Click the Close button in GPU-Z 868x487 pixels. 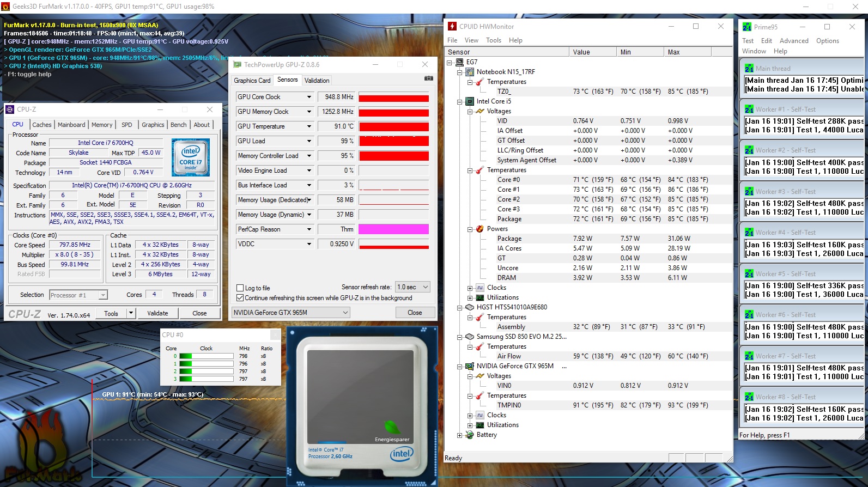pyautogui.click(x=415, y=313)
